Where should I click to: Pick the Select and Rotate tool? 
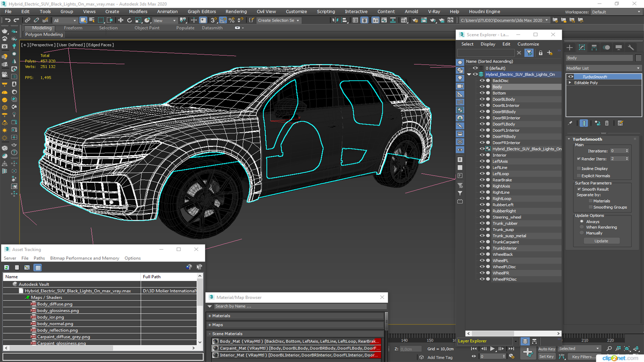129,20
